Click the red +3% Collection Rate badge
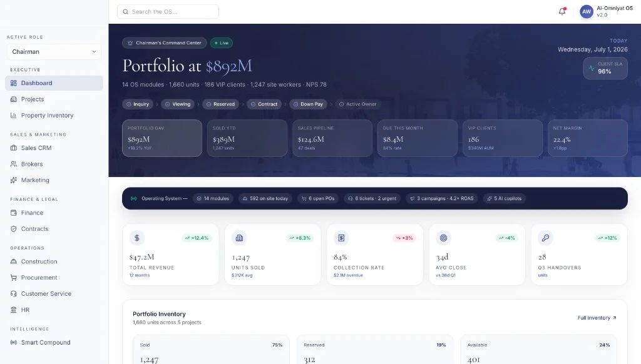This screenshot has width=641, height=364. click(x=404, y=238)
